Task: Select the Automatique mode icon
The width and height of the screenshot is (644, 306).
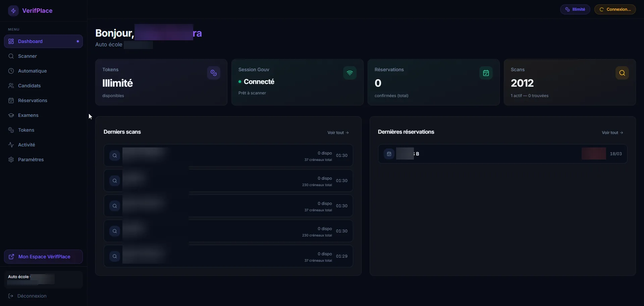Action: (11, 71)
